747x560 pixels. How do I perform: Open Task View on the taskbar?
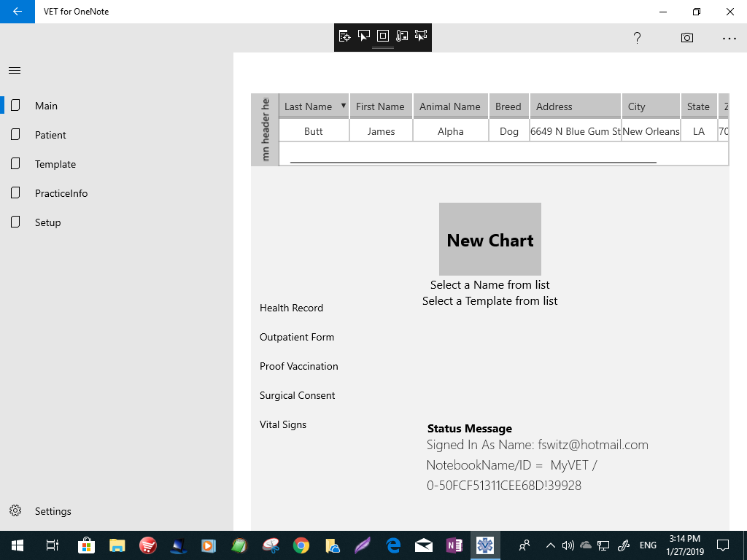click(53, 545)
